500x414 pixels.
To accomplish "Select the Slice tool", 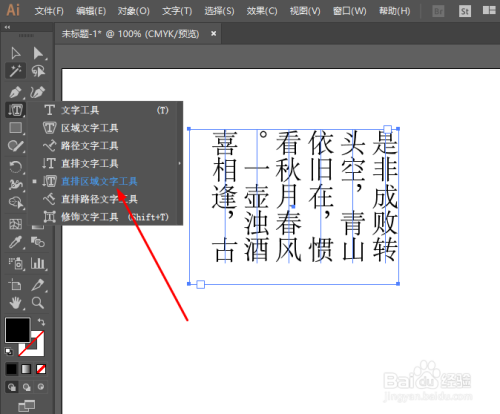I will coord(38,284).
